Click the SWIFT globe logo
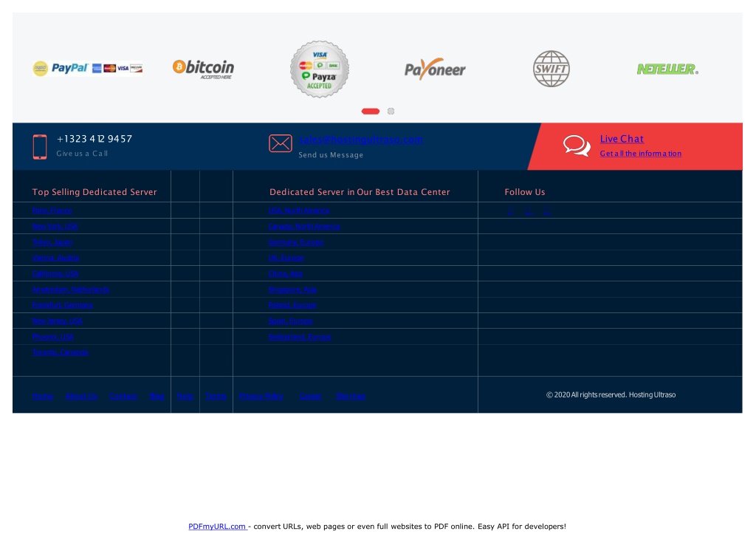 point(551,69)
